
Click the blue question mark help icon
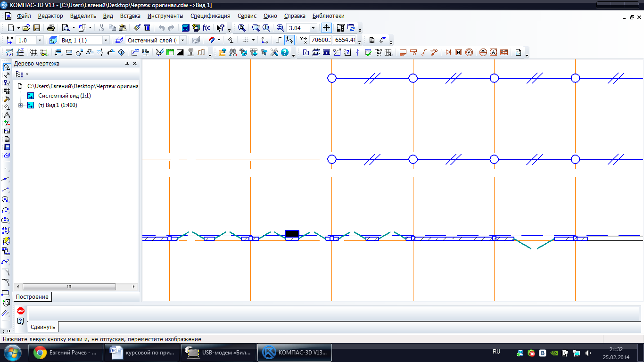point(285,52)
